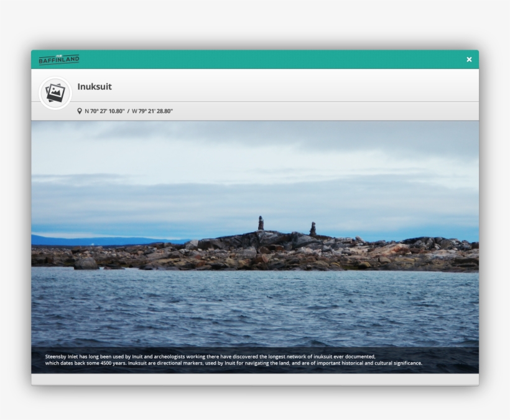The width and height of the screenshot is (510, 420).
Task: Click the stacked-photos symbol inside the white circle
Action: pos(55,91)
